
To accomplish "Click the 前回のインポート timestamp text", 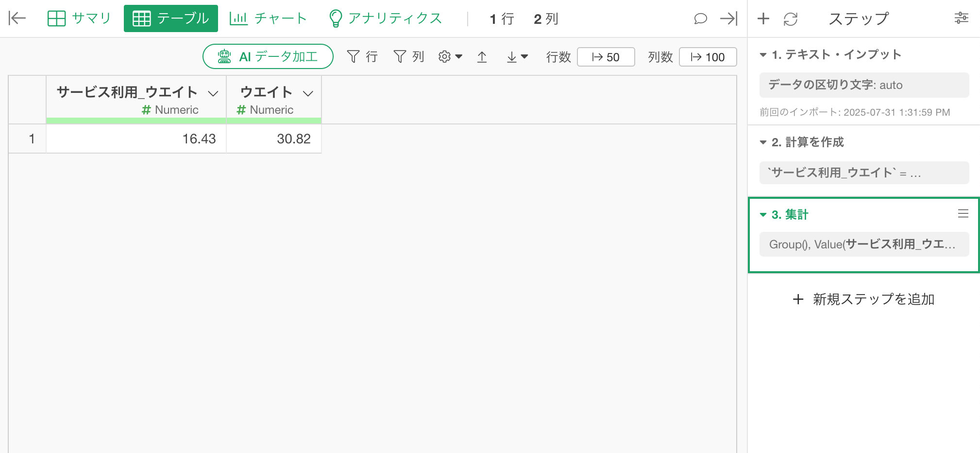I will tap(855, 112).
